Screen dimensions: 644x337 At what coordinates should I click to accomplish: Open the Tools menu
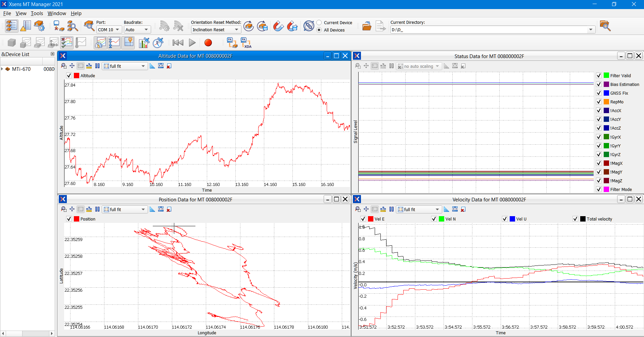point(37,13)
